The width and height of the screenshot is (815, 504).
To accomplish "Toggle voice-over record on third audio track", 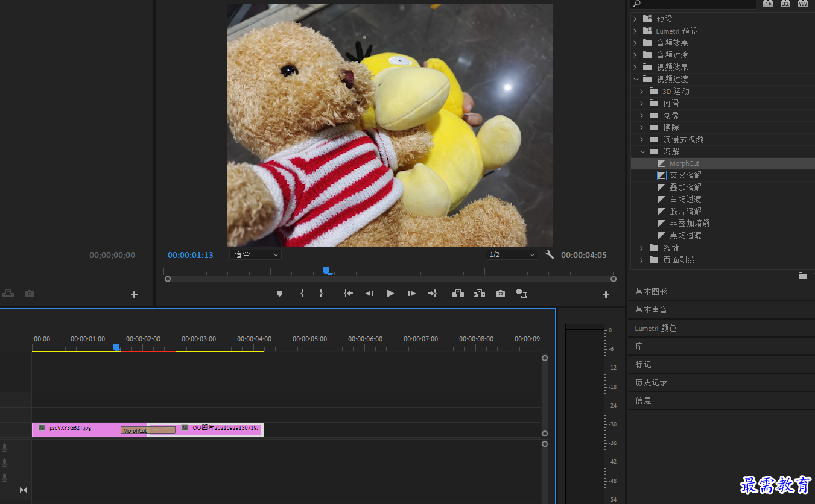I will [5, 477].
